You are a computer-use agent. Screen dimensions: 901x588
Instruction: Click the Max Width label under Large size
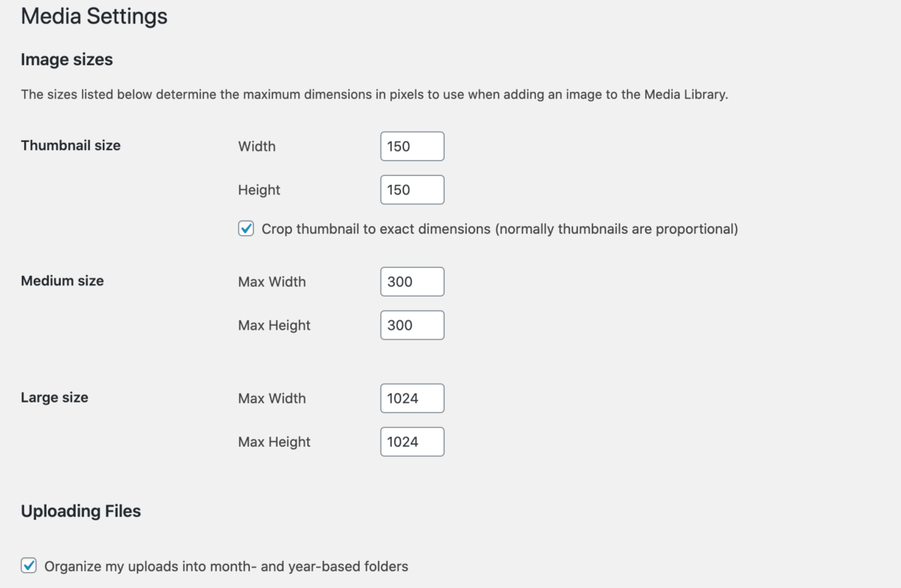point(272,399)
